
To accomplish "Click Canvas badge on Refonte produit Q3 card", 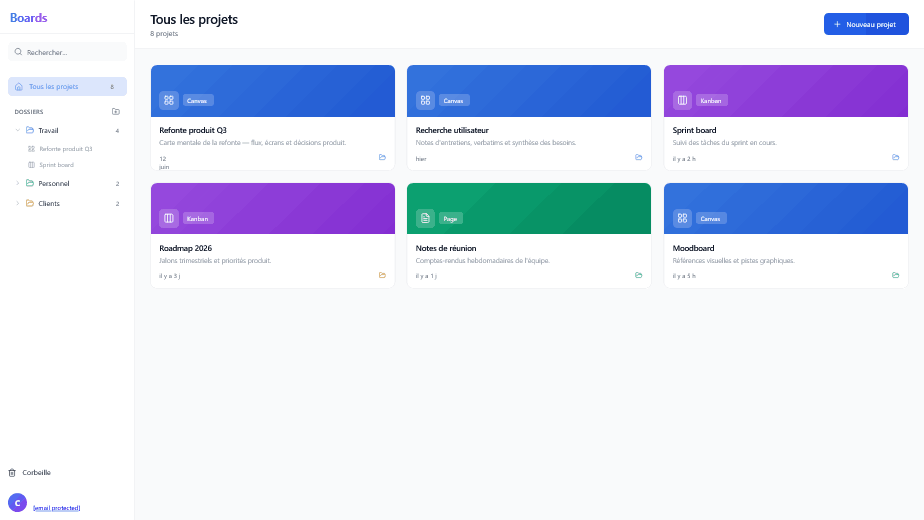I will click(197, 101).
